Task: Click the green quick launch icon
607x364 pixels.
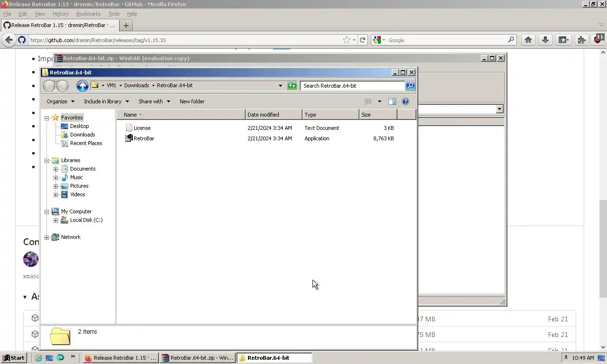Action: (x=60, y=358)
